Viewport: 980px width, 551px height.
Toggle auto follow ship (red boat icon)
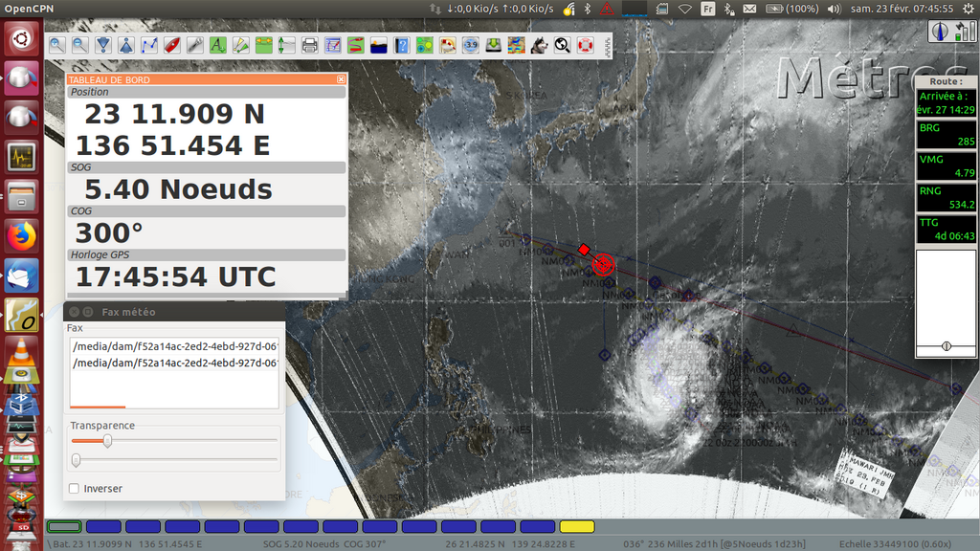(172, 45)
